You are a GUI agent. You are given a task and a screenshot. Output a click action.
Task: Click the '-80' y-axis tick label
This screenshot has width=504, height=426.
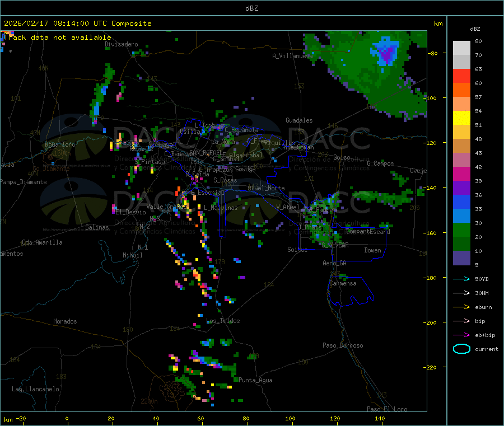point(433,53)
